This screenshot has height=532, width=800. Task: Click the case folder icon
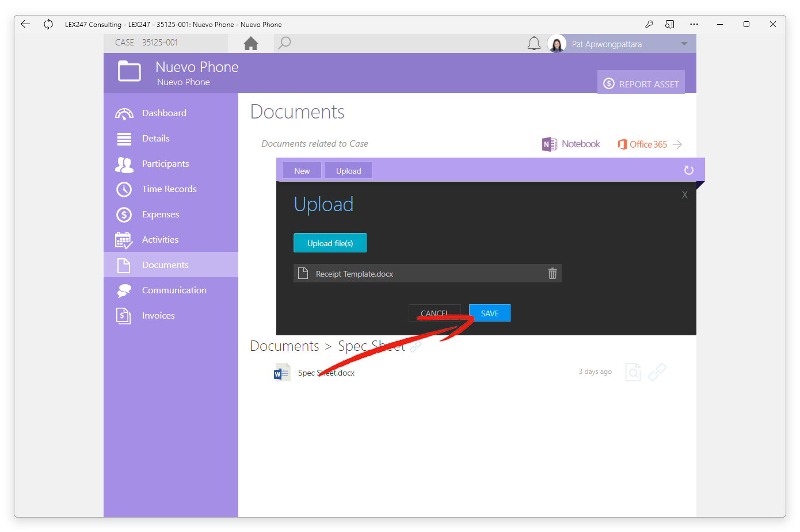129,72
